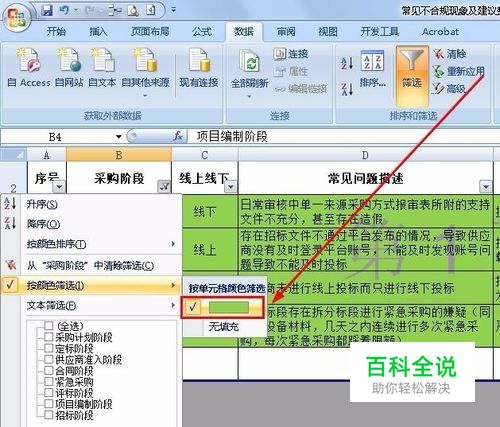Viewport: 500px width, 427px height.
Task: Click the fx insert function icon
Action: [178, 136]
